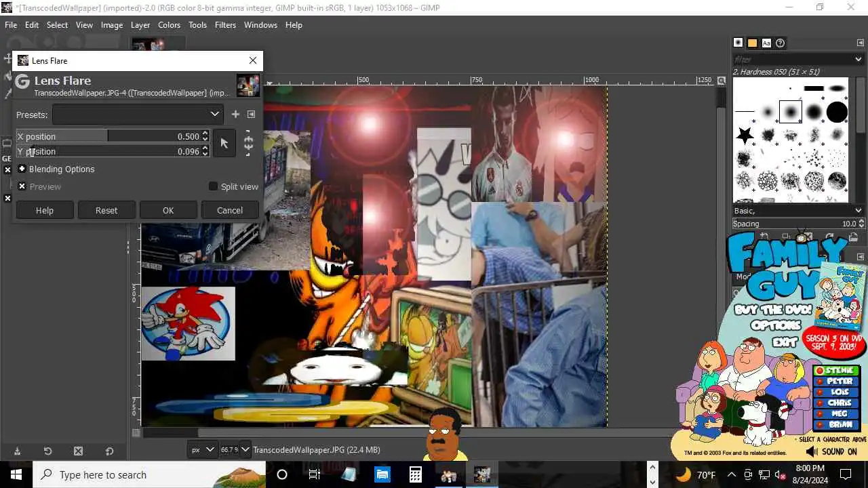Image resolution: width=868 pixels, height=488 pixels.
Task: Select the star brush
Action: [x=745, y=136]
